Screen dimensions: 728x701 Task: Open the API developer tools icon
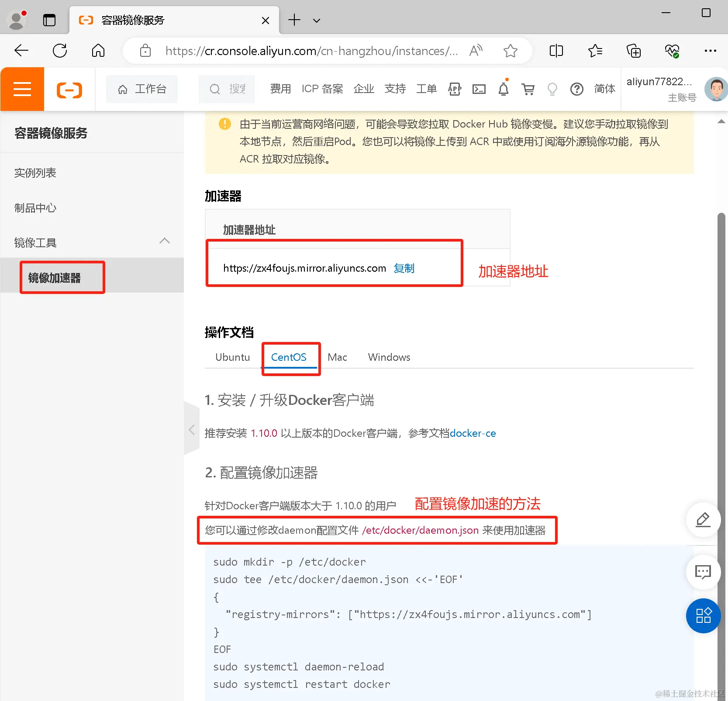[455, 89]
